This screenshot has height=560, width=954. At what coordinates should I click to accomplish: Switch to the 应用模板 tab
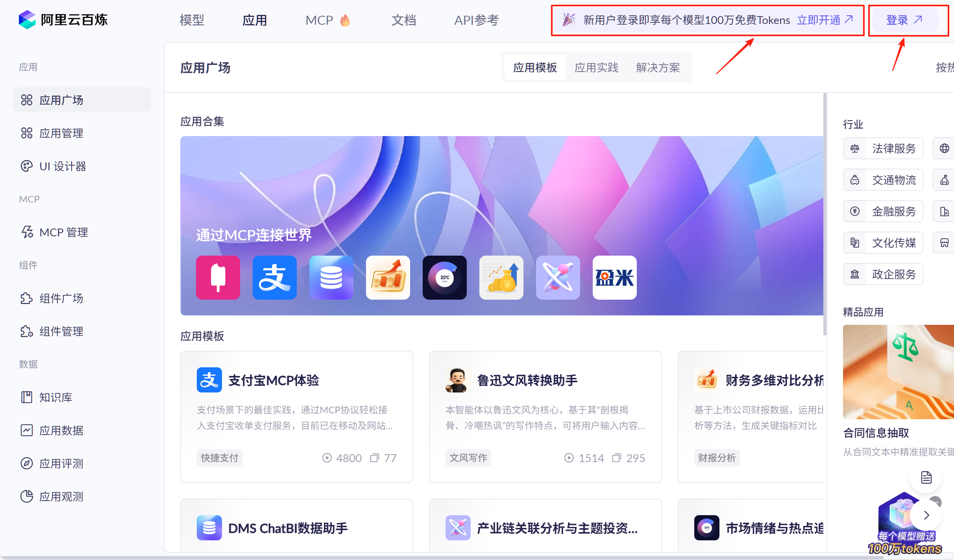coord(535,67)
